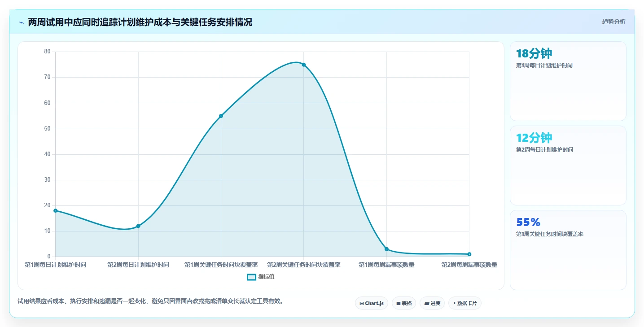Open the 18分钟 stat card
644x327 pixels.
(568, 81)
